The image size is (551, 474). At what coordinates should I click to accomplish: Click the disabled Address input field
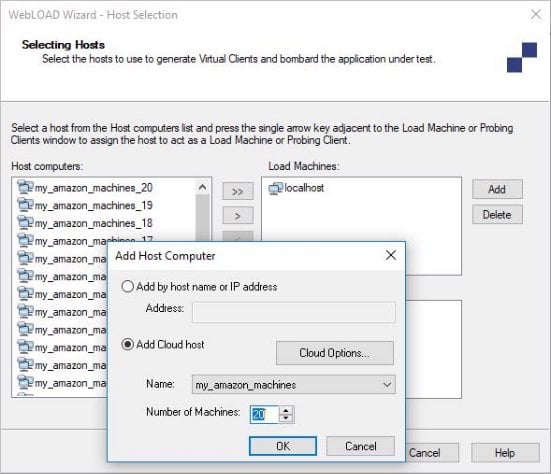pyautogui.click(x=293, y=312)
